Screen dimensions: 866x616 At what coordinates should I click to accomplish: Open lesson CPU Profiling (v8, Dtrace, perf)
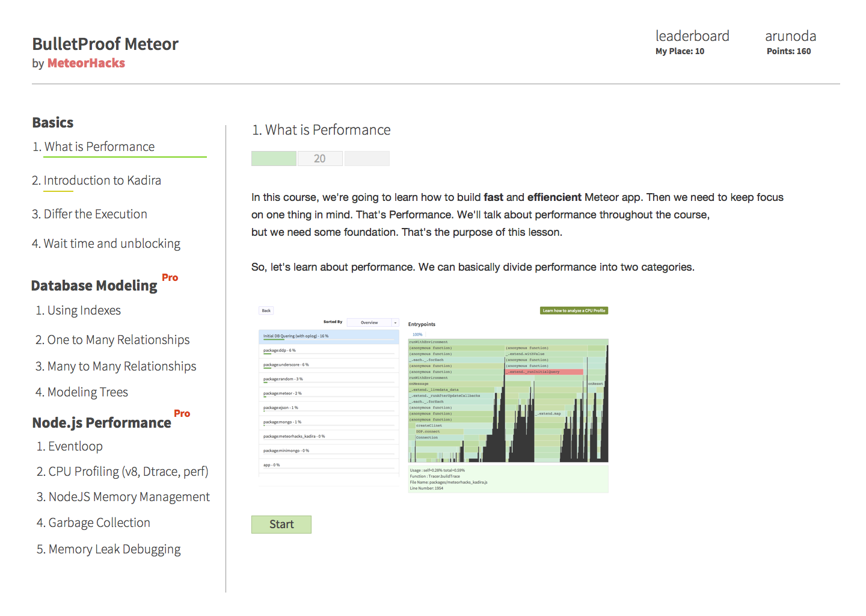point(123,472)
